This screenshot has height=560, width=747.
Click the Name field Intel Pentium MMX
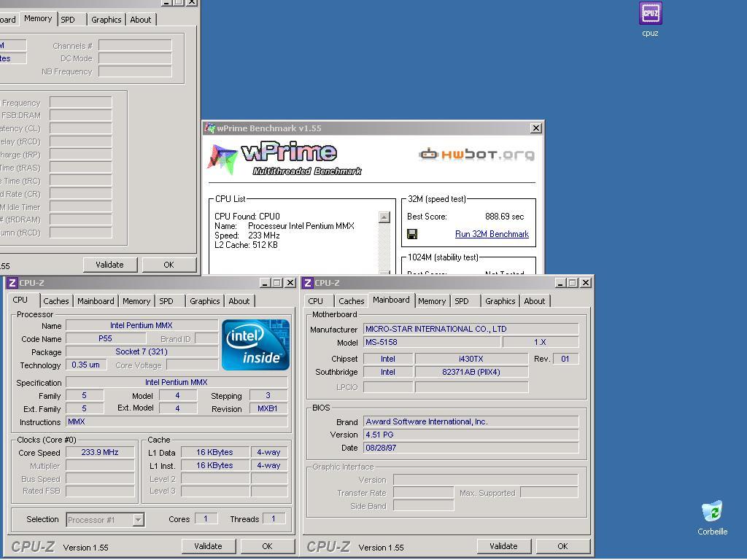pyautogui.click(x=142, y=325)
